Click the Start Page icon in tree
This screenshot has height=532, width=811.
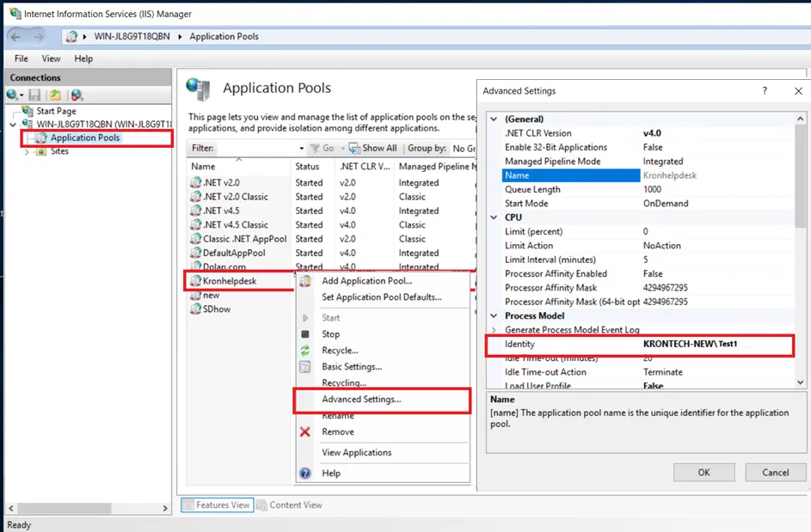pyautogui.click(x=28, y=111)
